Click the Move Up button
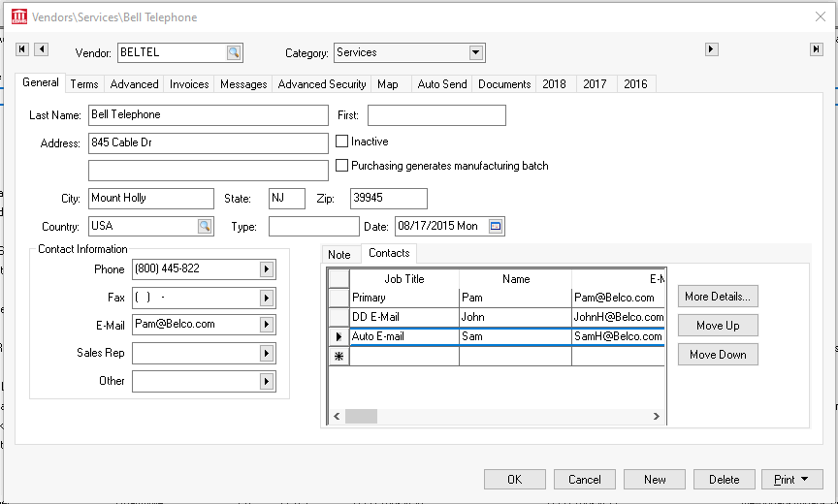Viewport: 838px width, 504px height. 718,326
